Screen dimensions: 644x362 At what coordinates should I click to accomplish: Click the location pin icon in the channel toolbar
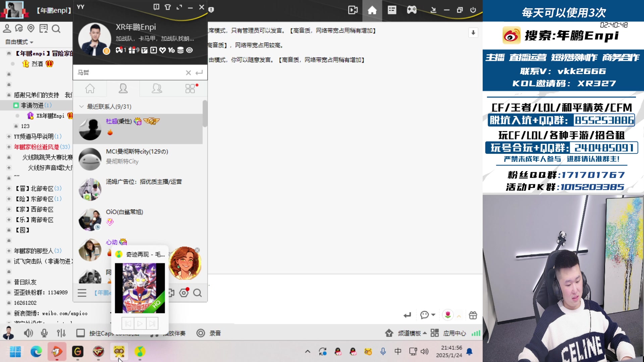click(31, 28)
